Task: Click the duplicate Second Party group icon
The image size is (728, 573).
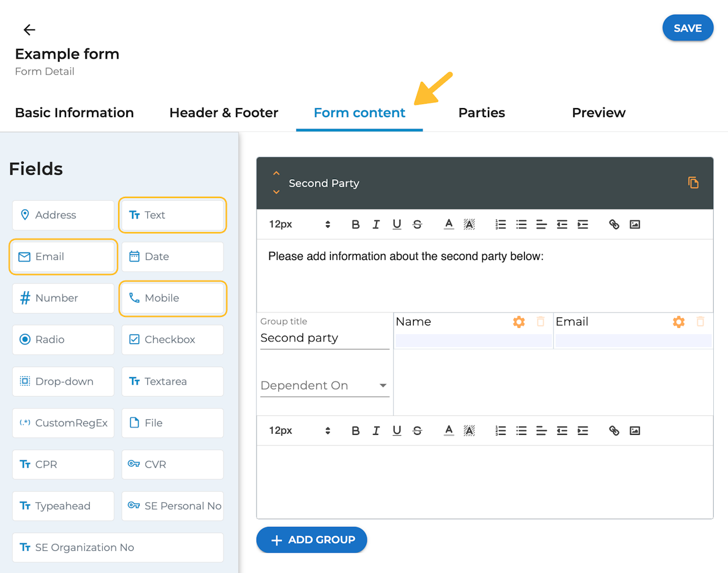Action: click(693, 183)
